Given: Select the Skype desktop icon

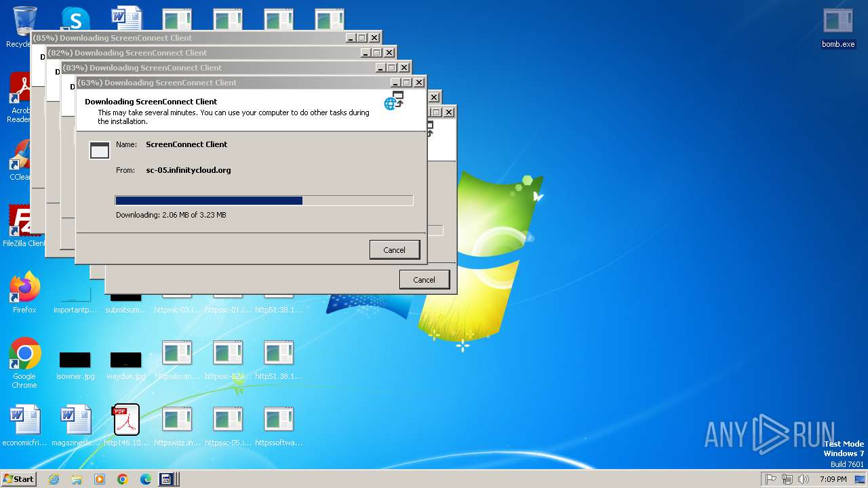Looking at the screenshot, I should point(75,19).
